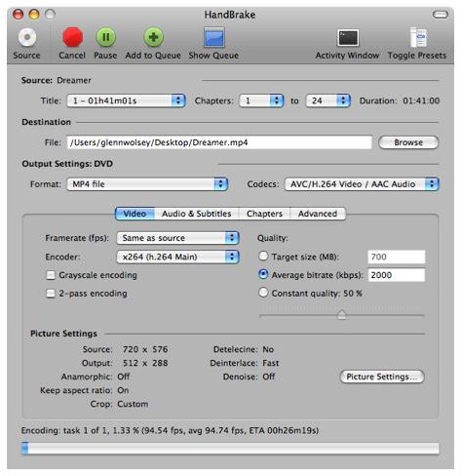Select Target size (MB) radio button
The width and height of the screenshot is (461, 476).
[263, 257]
